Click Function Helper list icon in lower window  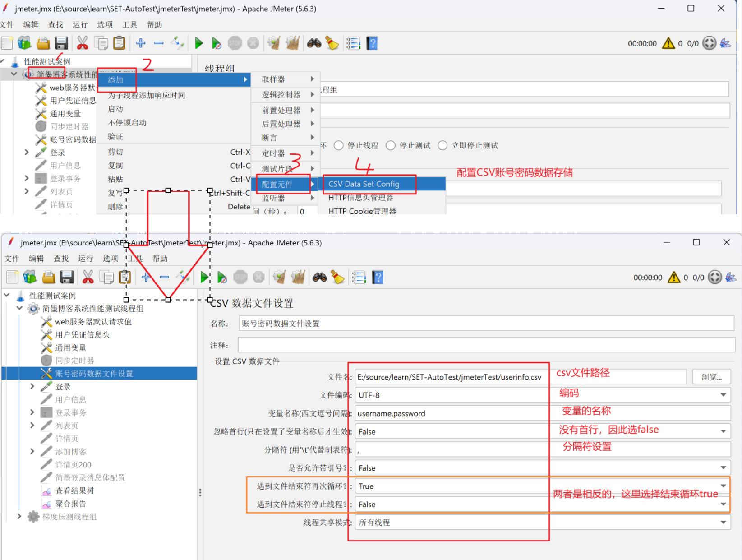(359, 277)
